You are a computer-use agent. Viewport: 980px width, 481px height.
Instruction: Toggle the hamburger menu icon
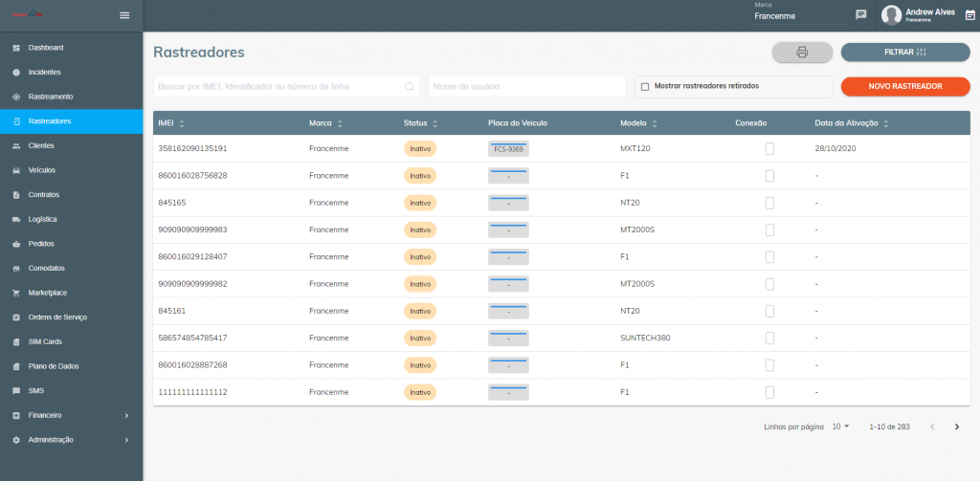(124, 15)
